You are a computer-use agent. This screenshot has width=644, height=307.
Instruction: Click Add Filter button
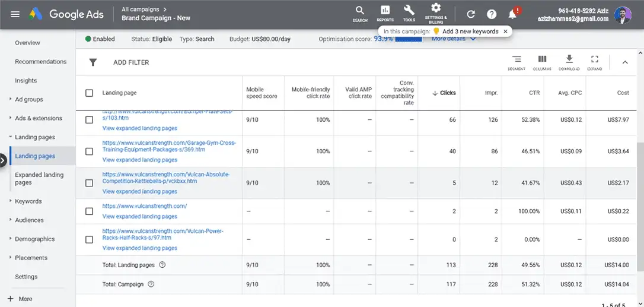point(131,62)
